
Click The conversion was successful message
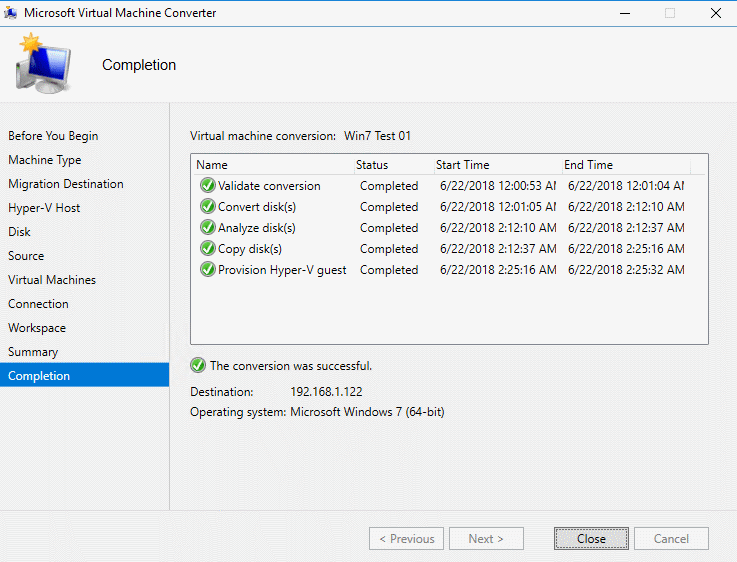(291, 366)
